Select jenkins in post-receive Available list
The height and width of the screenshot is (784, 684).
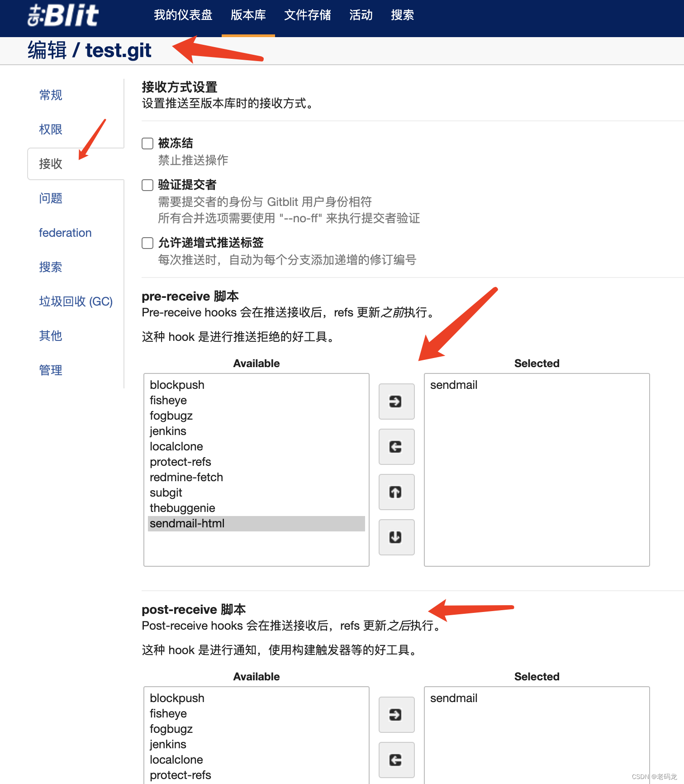pos(256,744)
